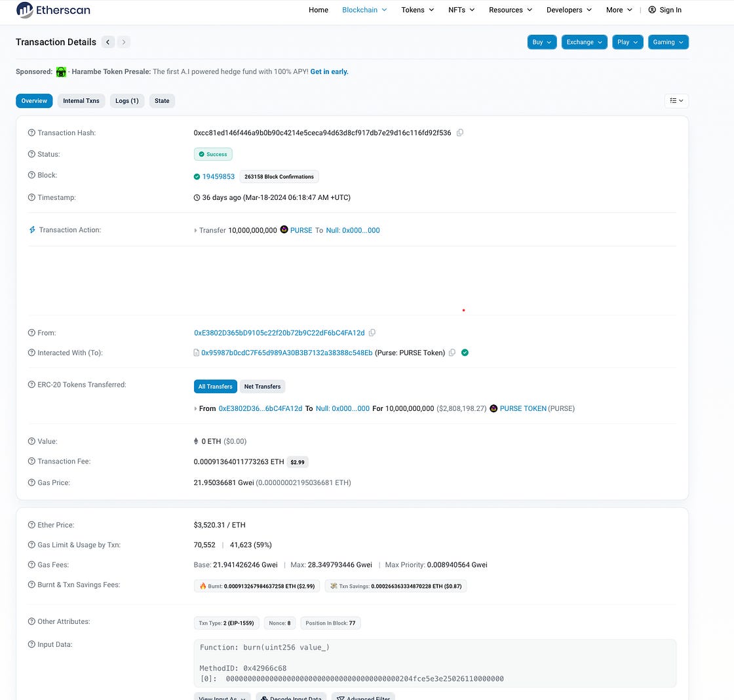Click Sign In
Screen dimensions: 734x700
pos(665,10)
